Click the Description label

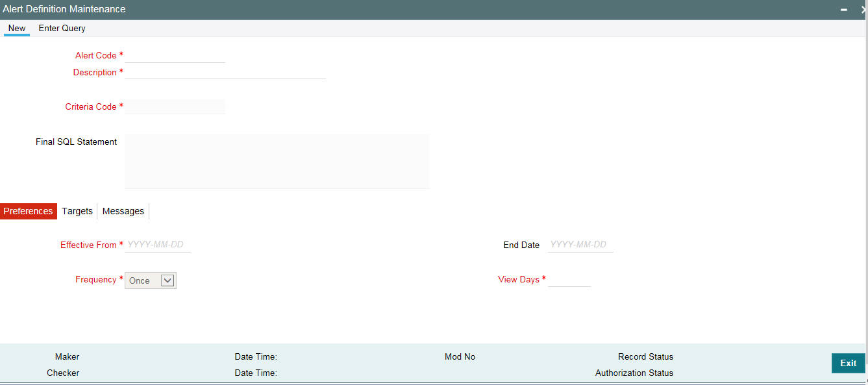(x=95, y=73)
